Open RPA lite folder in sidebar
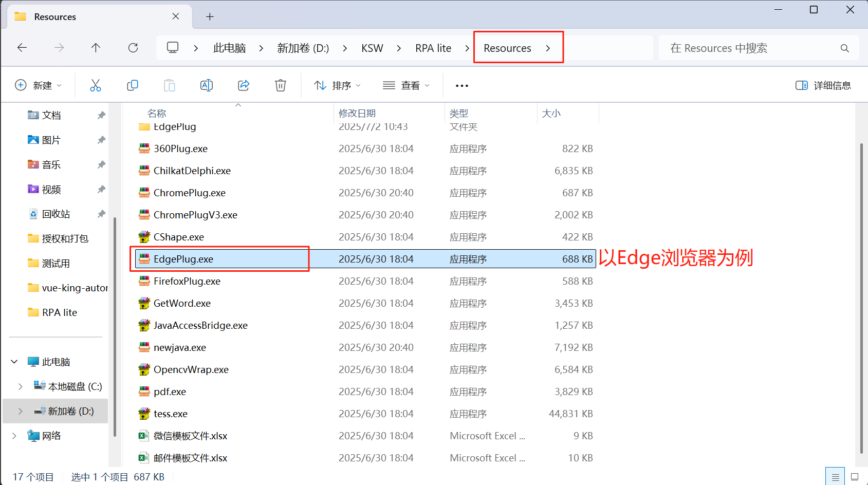 click(x=52, y=312)
